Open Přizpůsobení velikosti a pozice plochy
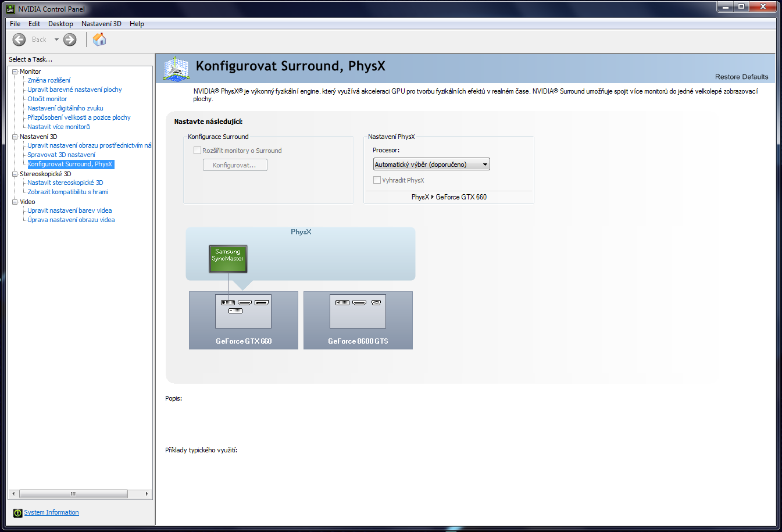782x532 pixels. coord(79,117)
